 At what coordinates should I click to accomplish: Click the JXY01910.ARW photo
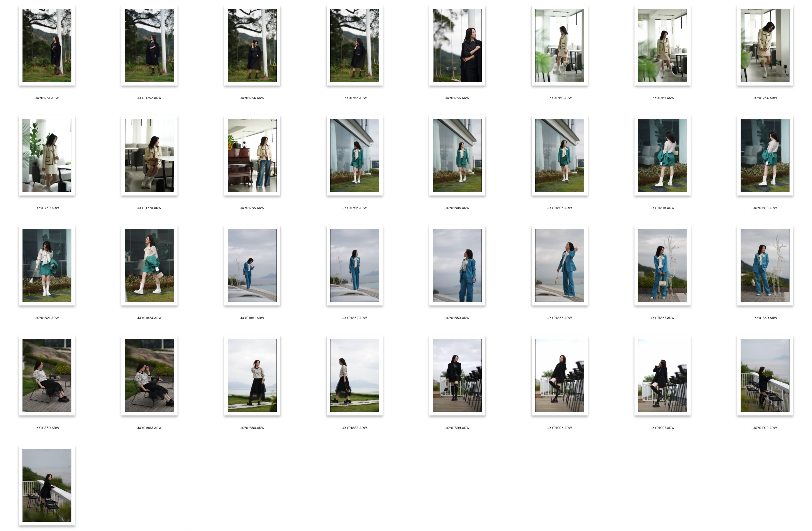764,375
